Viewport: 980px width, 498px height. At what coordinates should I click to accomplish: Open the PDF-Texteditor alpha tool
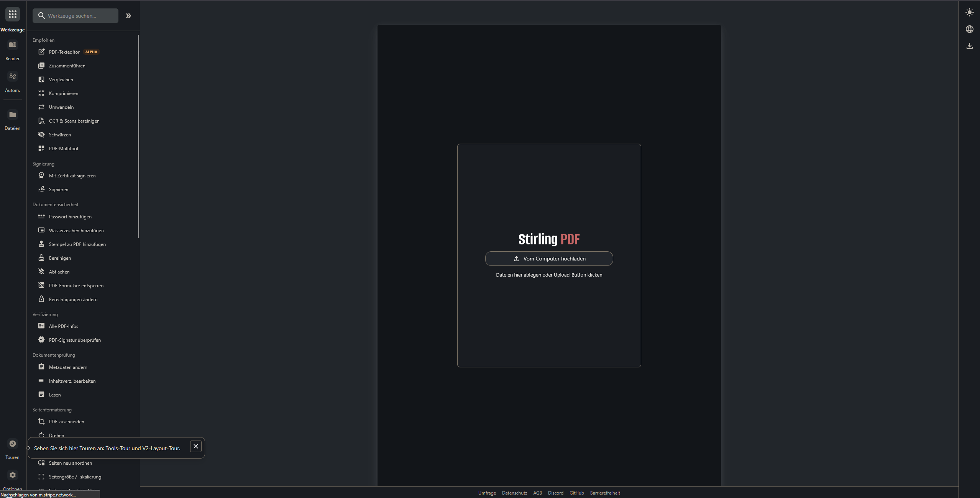pos(64,52)
